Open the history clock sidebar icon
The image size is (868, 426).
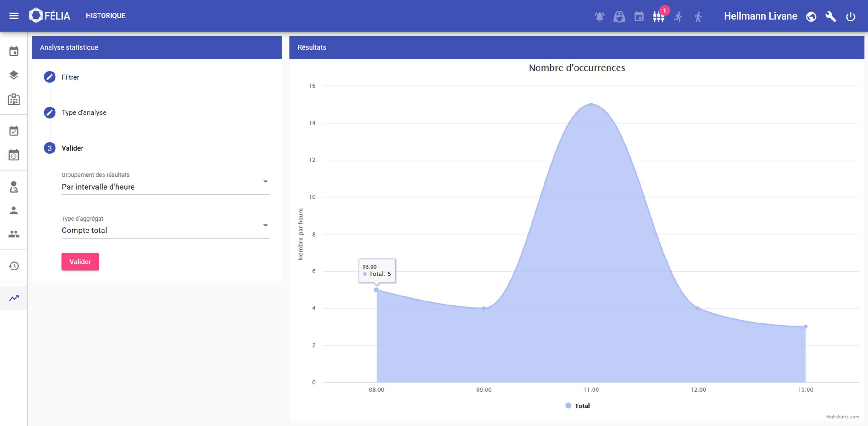point(13,266)
